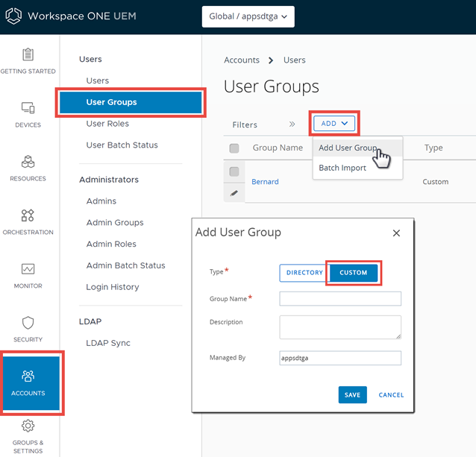Click the pencil edit icon for Bernard

(234, 193)
